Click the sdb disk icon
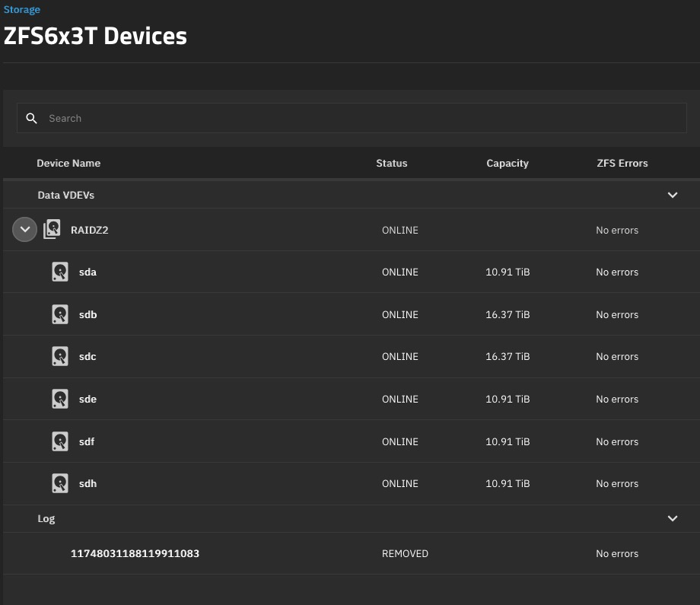This screenshot has width=700, height=605. pyautogui.click(x=60, y=314)
